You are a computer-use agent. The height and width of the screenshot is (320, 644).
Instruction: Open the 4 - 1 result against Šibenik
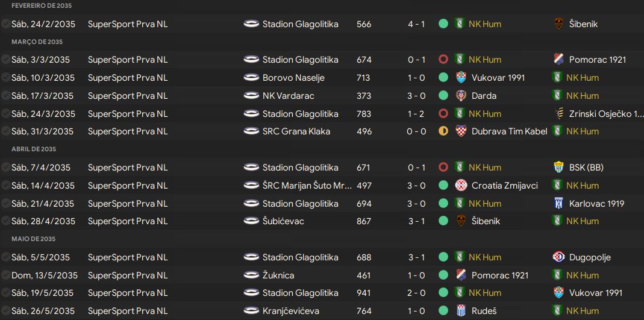[x=416, y=24]
